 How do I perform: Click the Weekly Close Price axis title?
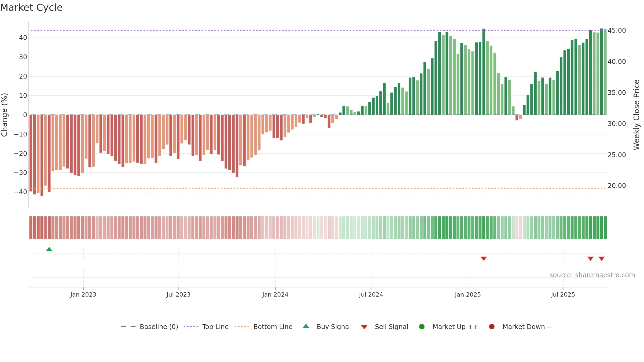click(x=636, y=115)
